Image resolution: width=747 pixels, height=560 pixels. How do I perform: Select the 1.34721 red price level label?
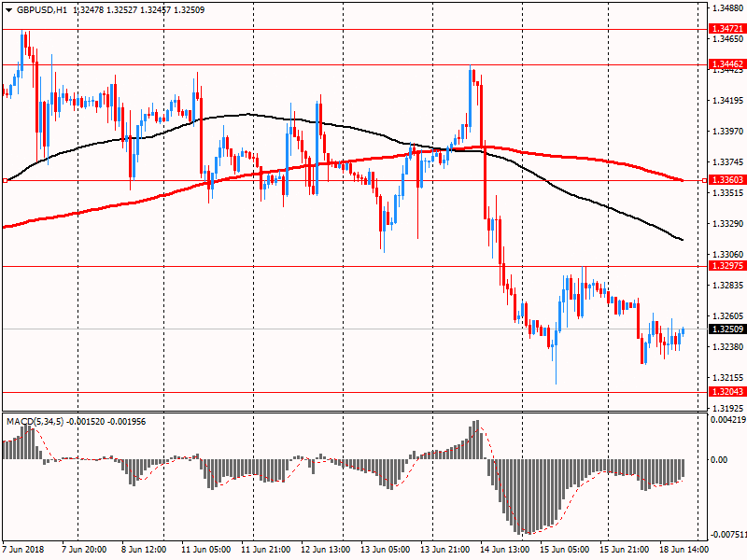[727, 29]
